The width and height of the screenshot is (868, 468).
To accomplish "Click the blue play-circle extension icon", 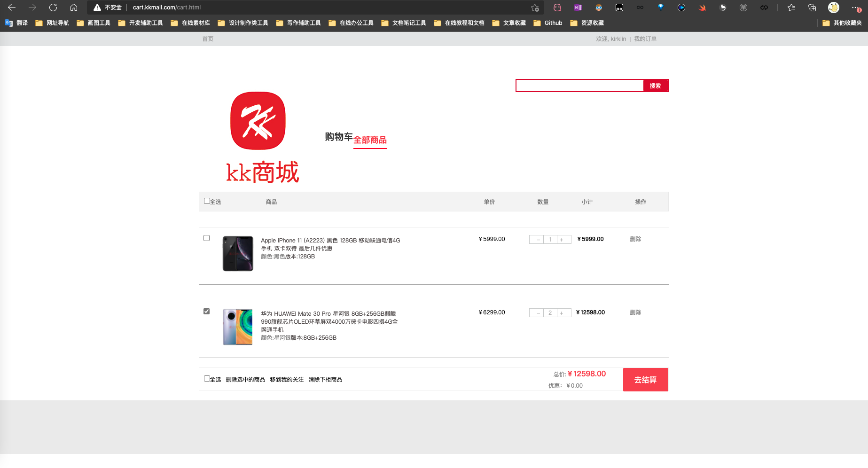I will coord(681,8).
